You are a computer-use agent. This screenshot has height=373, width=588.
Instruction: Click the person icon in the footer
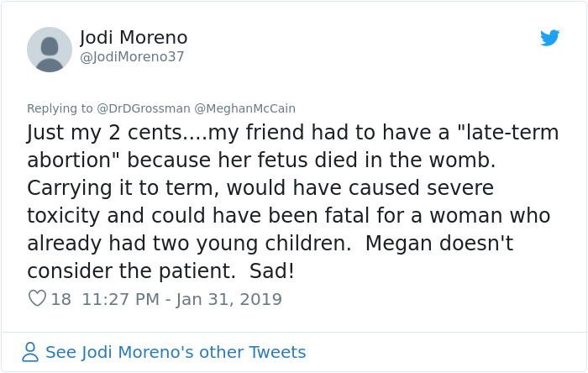coord(30,352)
